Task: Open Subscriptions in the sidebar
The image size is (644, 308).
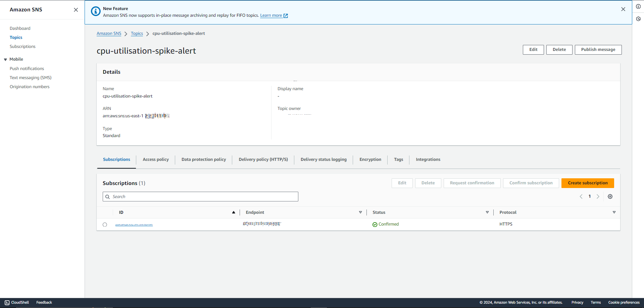Action: [x=22, y=47]
